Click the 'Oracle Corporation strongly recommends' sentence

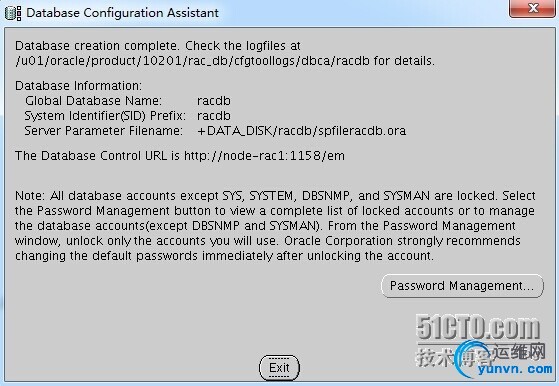click(402, 241)
